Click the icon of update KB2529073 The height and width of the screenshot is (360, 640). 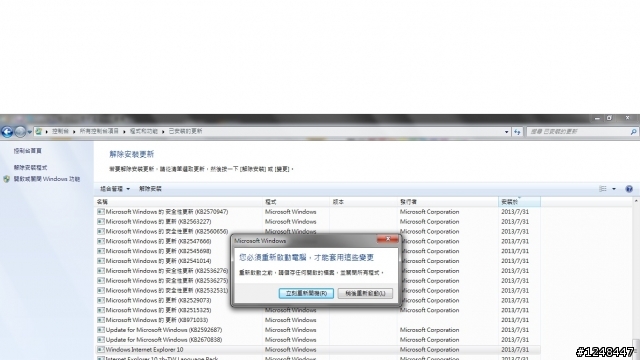[100, 300]
